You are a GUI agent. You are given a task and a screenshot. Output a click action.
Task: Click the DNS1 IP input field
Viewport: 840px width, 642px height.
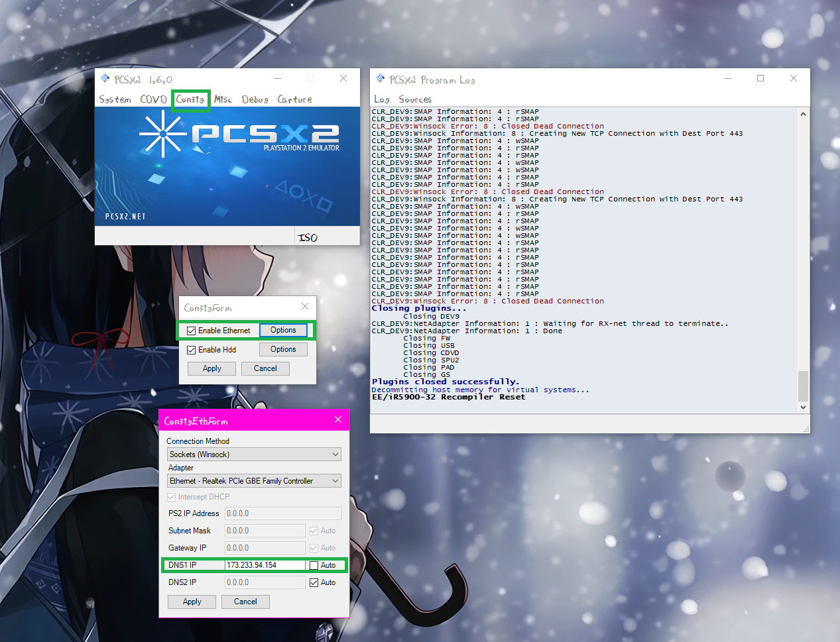(x=265, y=565)
